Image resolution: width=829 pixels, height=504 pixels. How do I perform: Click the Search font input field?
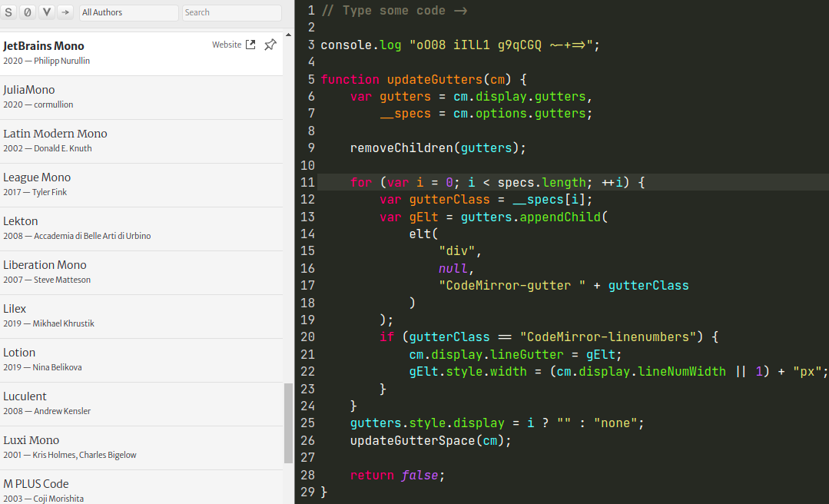tap(231, 13)
